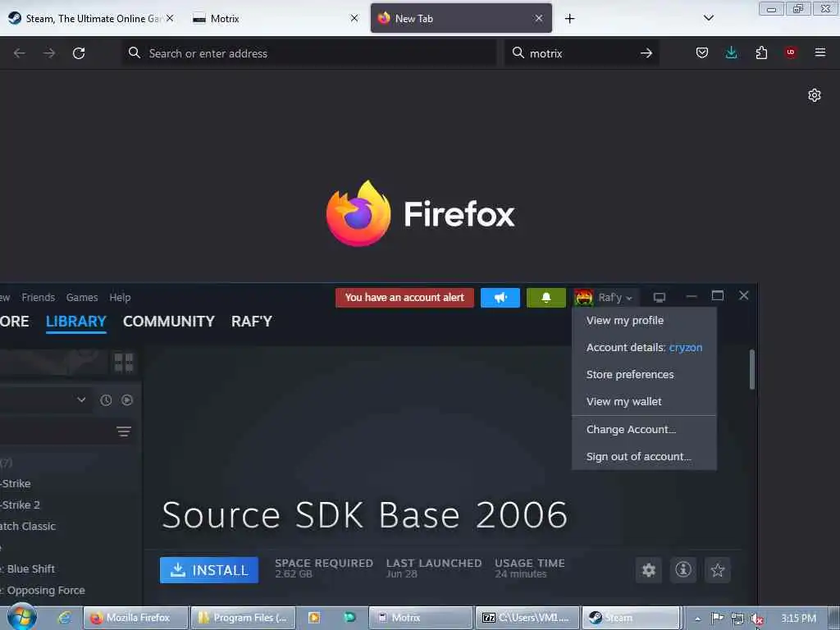Open Steam announcements megaphone button
The image size is (840, 630).
click(x=500, y=298)
